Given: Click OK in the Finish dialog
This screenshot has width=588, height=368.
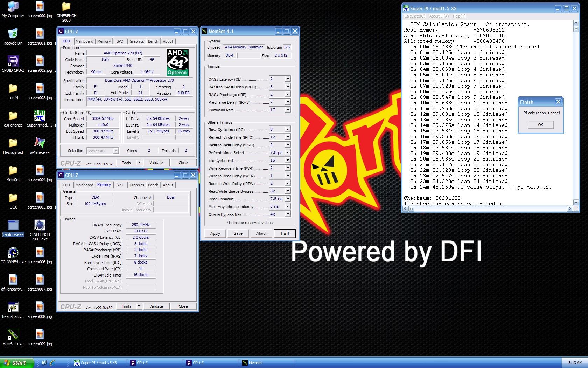Looking at the screenshot, I should [540, 125].
